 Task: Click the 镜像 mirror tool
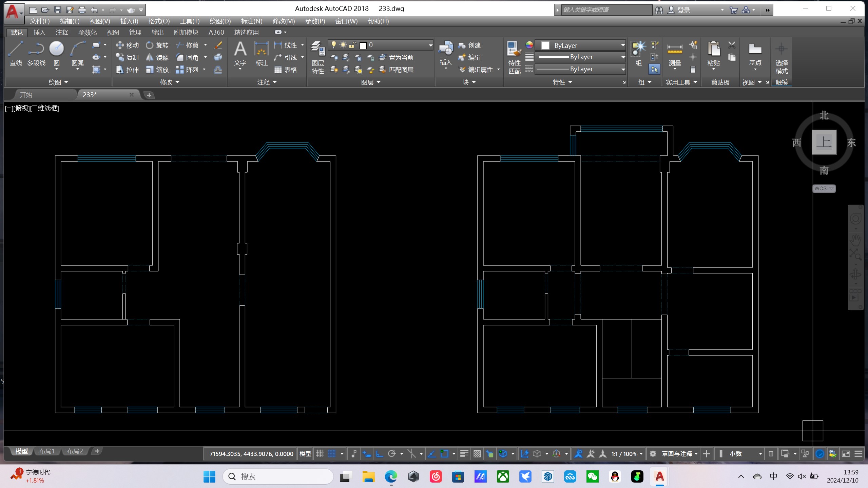[157, 57]
